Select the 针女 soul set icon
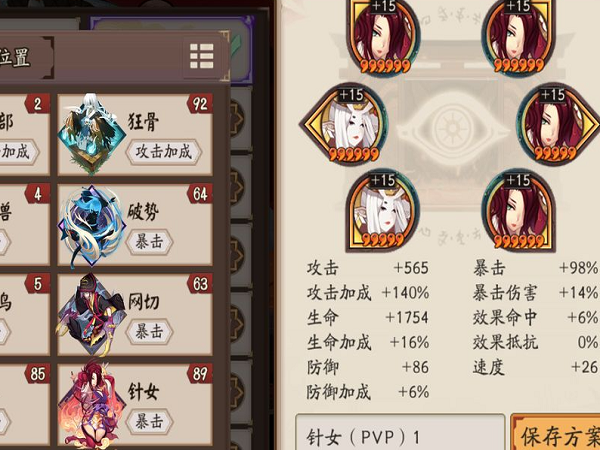Image resolution: width=600 pixels, height=450 pixels. click(92, 405)
